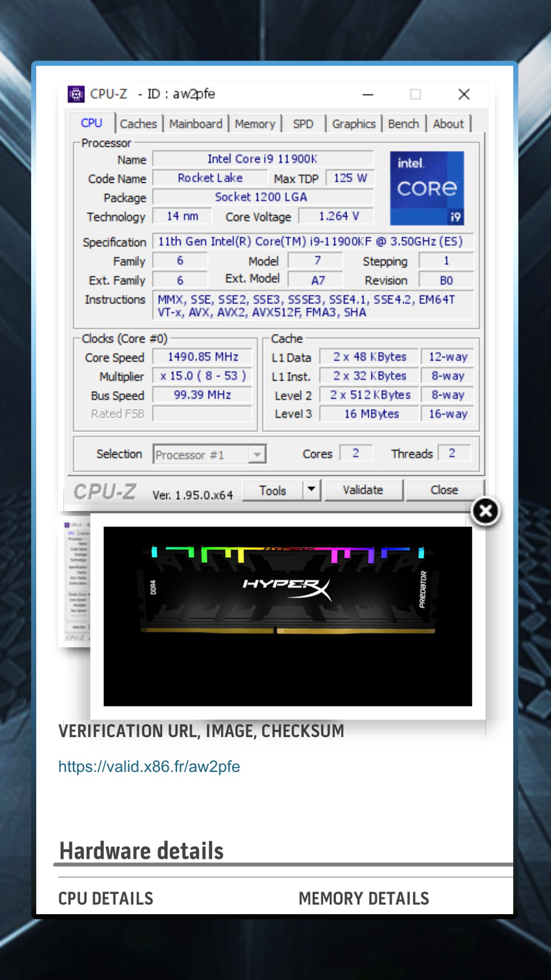Expand the Processor #1 selection dropdown
The width and height of the screenshot is (551, 980).
(x=258, y=454)
